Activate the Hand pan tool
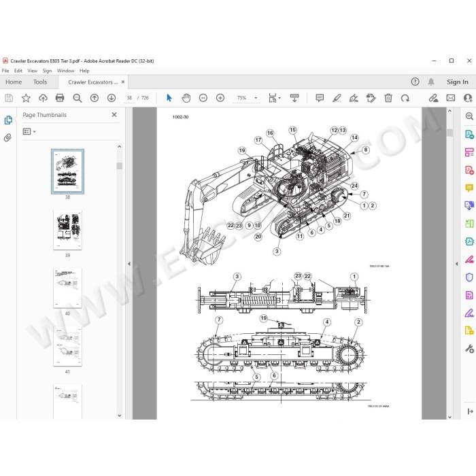 (186, 98)
